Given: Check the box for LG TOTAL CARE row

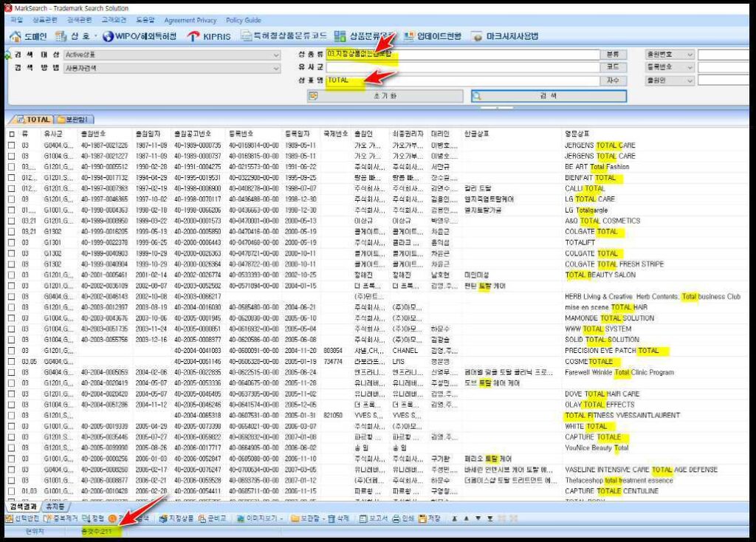Looking at the screenshot, I should (12, 199).
